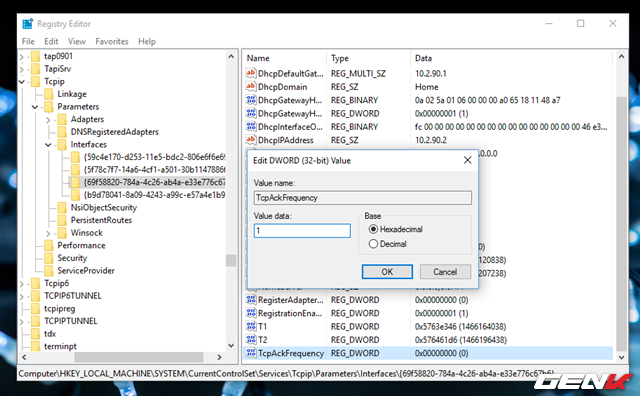Open the Winsock folder icon
Screen dimensions: 640x396
[62, 233]
